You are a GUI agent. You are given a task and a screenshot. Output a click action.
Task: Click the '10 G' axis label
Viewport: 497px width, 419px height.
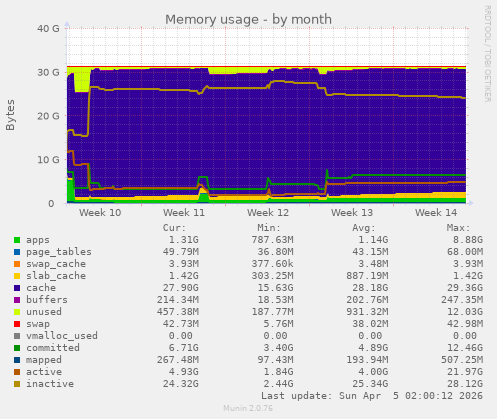(x=48, y=160)
